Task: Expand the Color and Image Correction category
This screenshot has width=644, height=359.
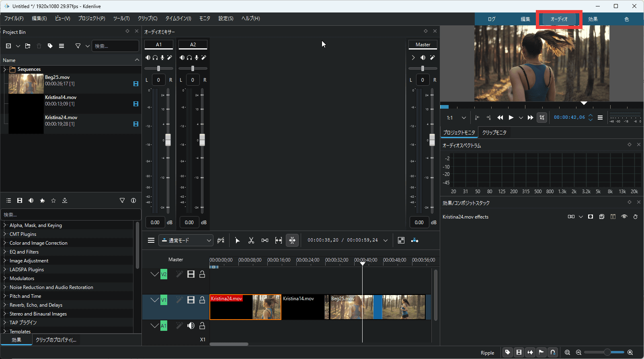Action: tap(5, 243)
